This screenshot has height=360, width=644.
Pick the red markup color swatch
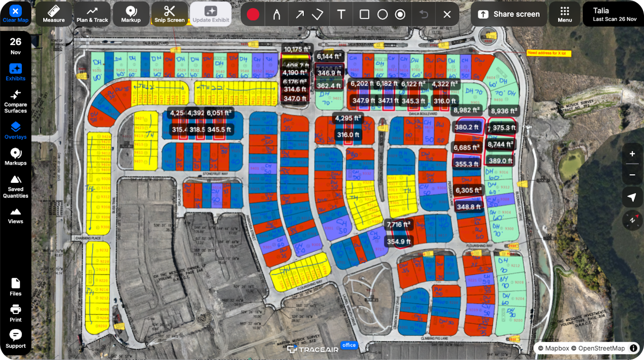pyautogui.click(x=253, y=14)
